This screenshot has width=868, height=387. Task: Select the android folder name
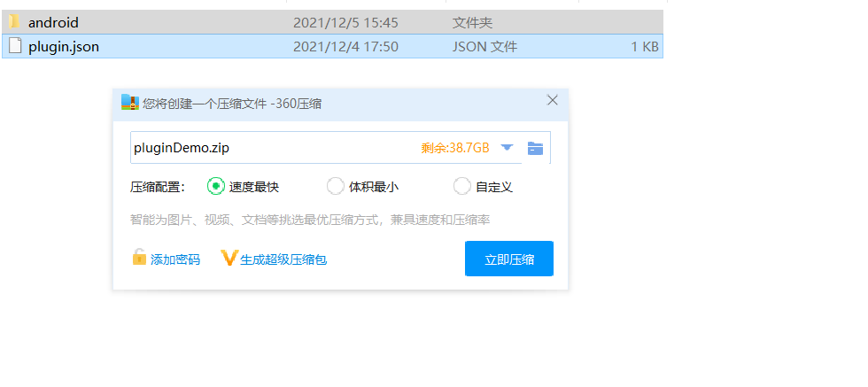coord(53,23)
